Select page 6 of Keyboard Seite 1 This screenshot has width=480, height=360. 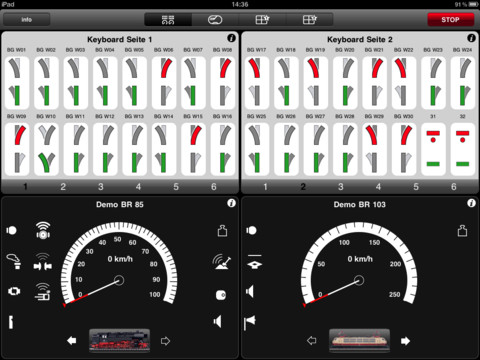214,187
